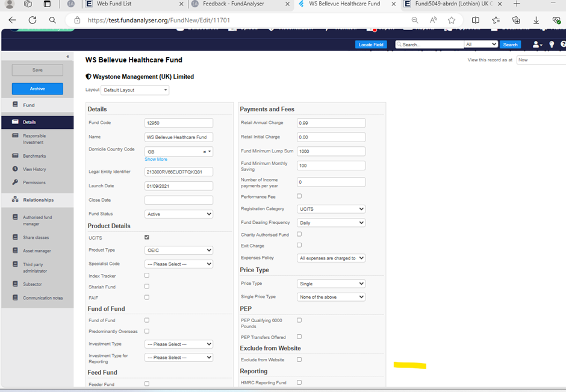Open Share classes from sidebar
The height and width of the screenshot is (392, 566).
tap(36, 237)
